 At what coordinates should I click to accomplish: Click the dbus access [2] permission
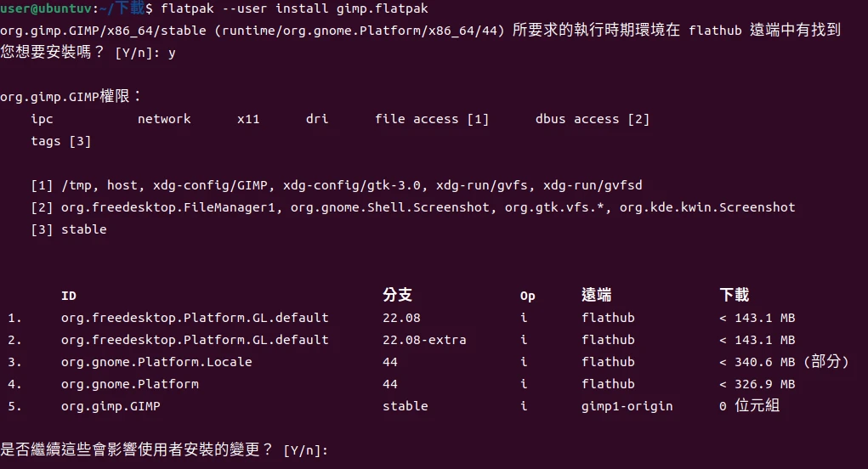(593, 119)
